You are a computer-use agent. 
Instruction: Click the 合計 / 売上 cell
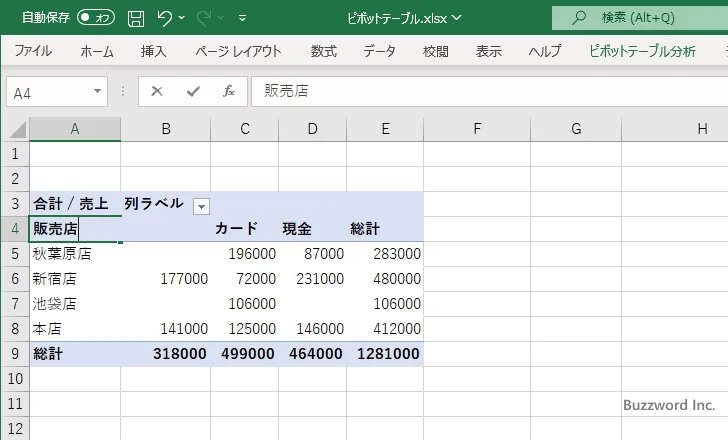click(75, 204)
